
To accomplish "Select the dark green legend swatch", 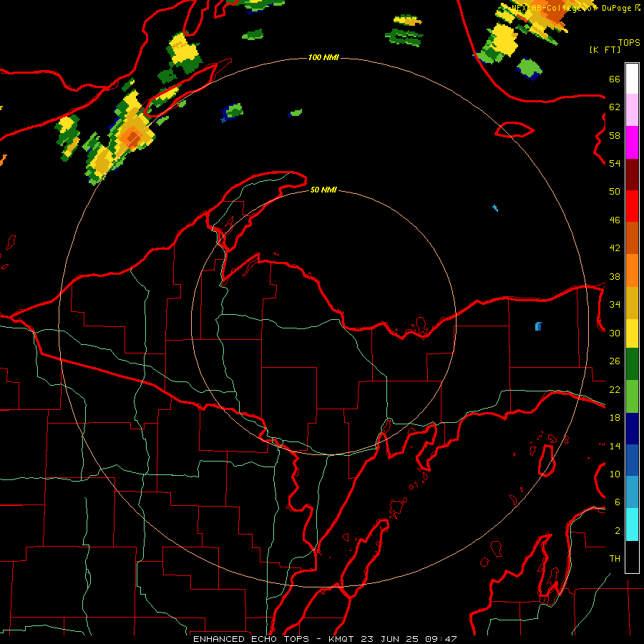I will click(632, 364).
